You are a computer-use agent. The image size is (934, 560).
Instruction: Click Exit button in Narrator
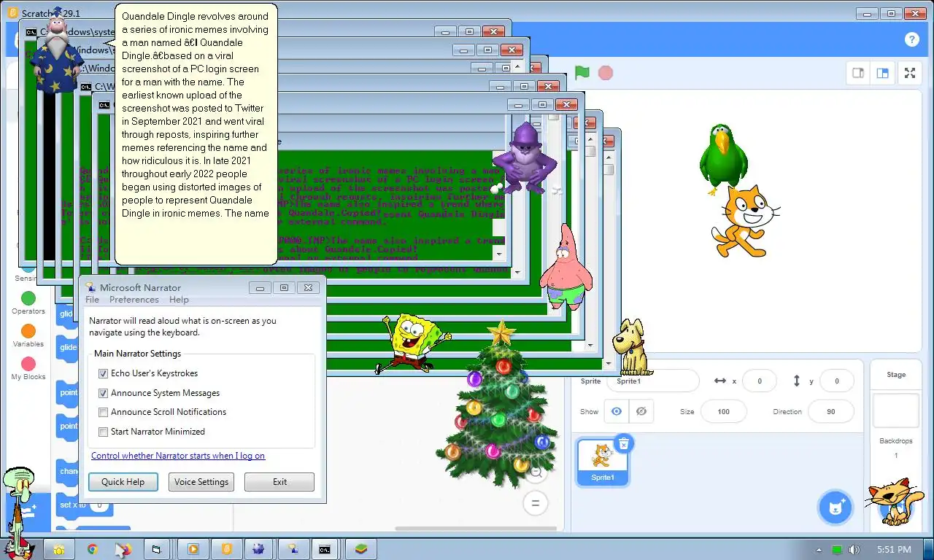[x=279, y=482]
